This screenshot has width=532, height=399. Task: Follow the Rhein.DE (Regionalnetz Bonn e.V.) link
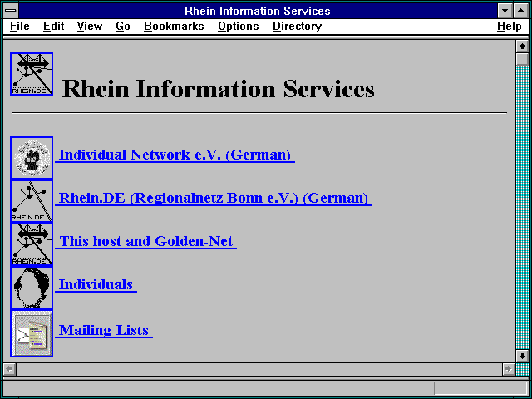click(214, 198)
